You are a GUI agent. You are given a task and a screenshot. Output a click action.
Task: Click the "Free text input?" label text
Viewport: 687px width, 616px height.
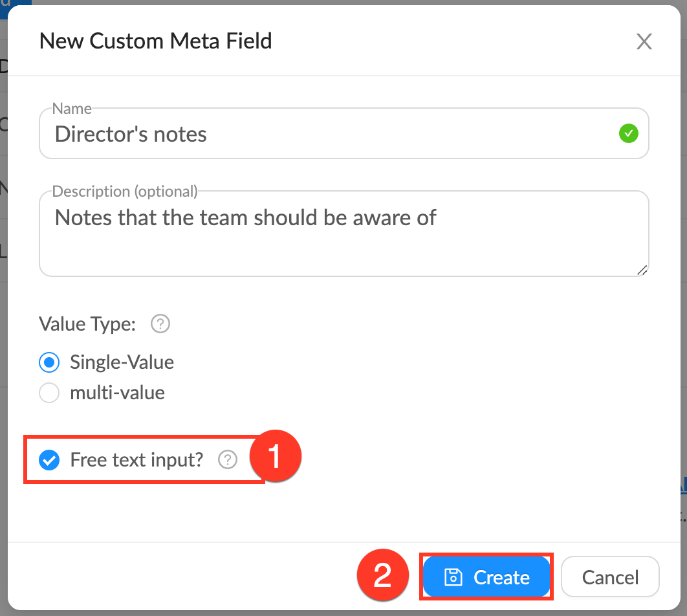pos(136,460)
